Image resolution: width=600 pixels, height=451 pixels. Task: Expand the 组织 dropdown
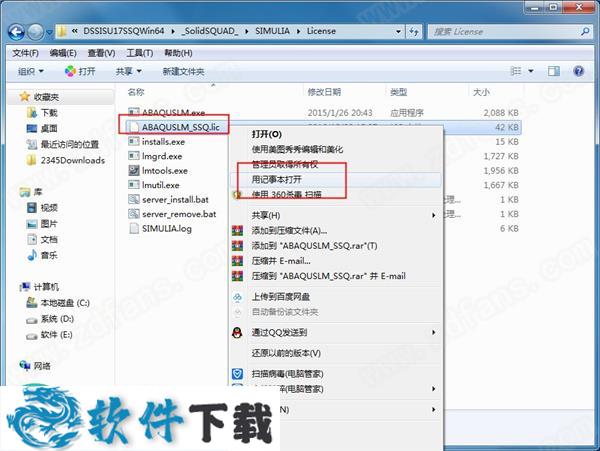31,71
